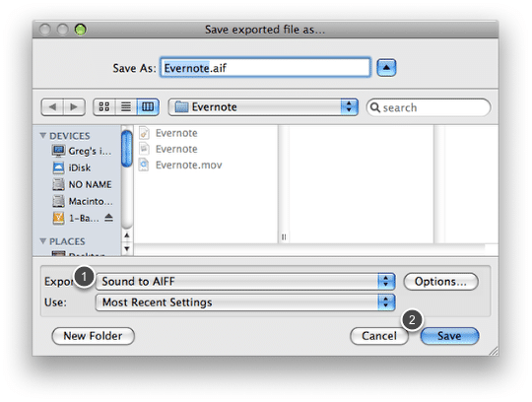Select NO NAME drive in the sidebar

click(83, 184)
